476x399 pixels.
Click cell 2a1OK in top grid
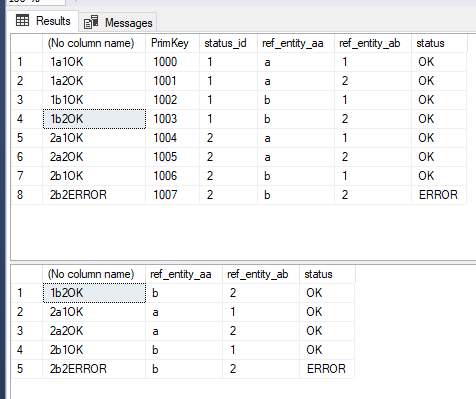(x=94, y=138)
